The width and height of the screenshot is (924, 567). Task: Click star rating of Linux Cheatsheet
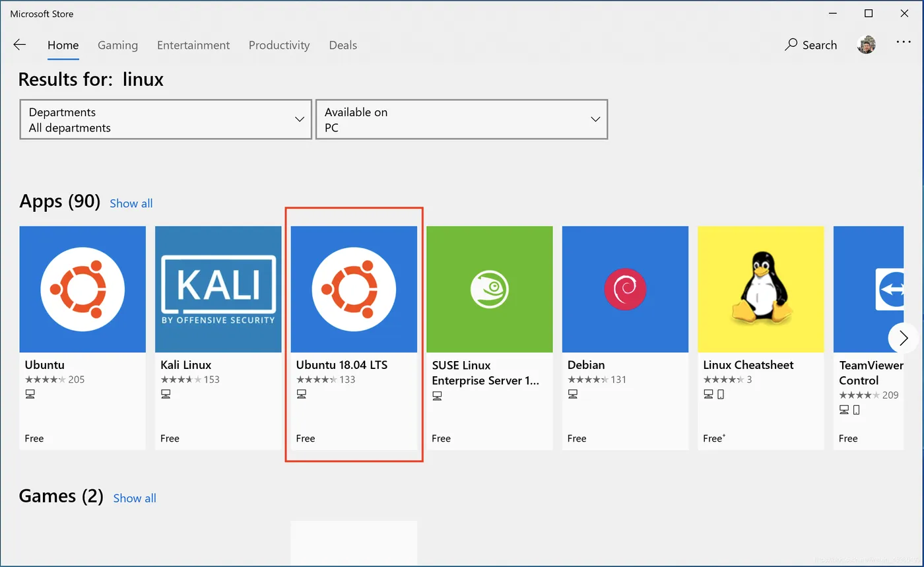[723, 380]
